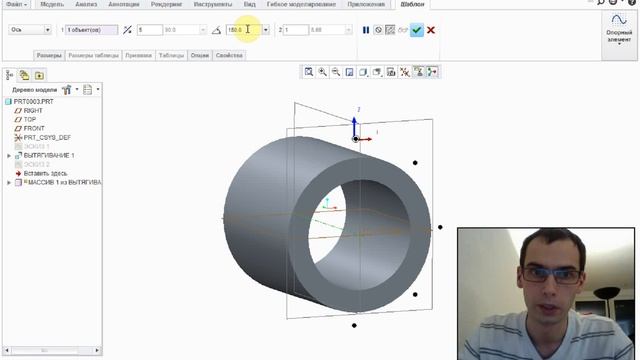Click the model tree scrollbar right arrow

[x=97, y=351]
